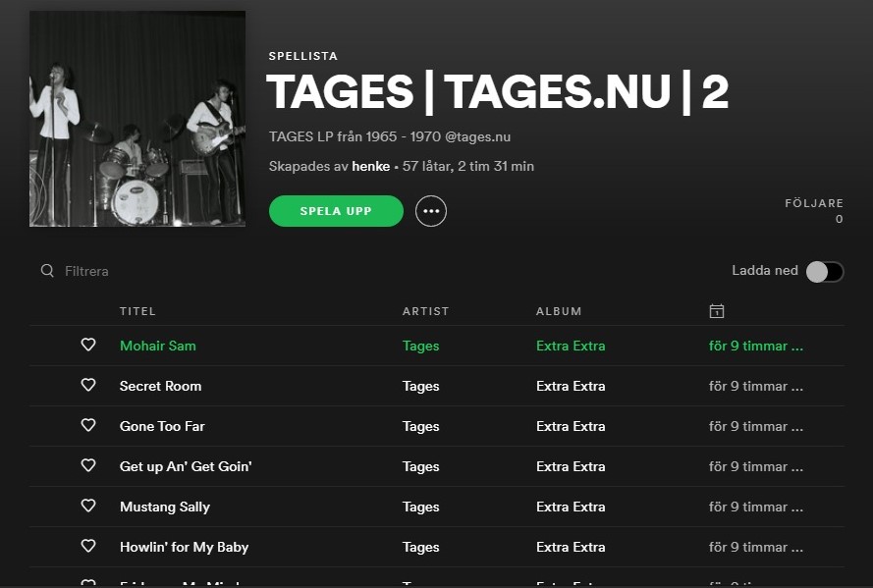Sort tracks by the ALBUM column header
This screenshot has width=873, height=588.
coord(559,311)
